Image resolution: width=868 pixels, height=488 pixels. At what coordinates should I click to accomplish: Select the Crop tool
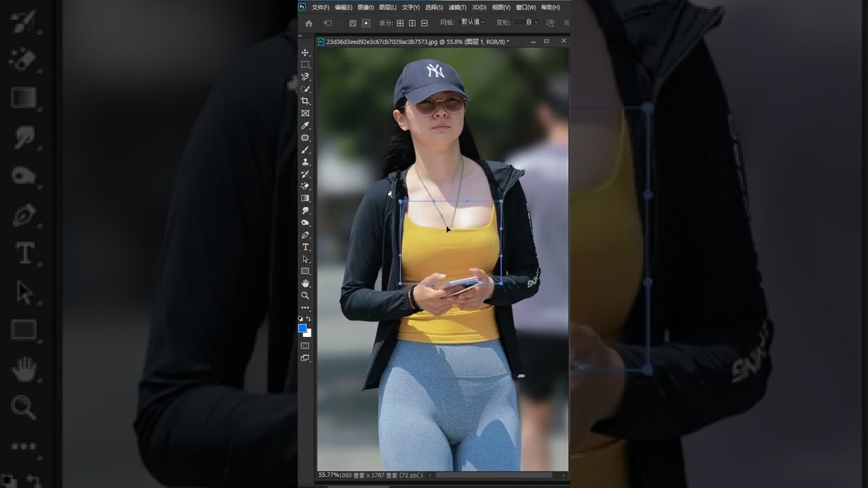click(x=305, y=101)
